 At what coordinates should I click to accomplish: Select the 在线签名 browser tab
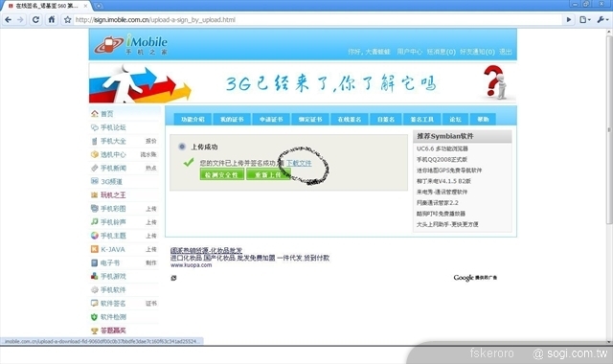coord(47,6)
